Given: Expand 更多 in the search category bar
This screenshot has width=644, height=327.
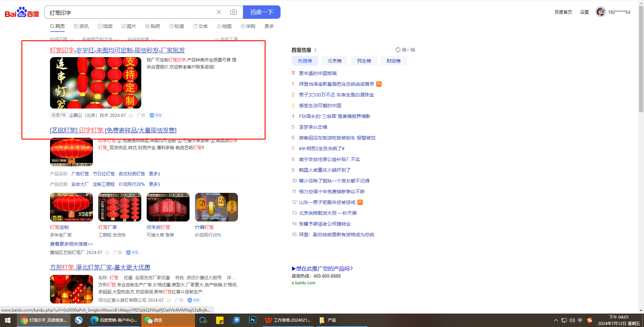Looking at the screenshot, I should point(269,26).
